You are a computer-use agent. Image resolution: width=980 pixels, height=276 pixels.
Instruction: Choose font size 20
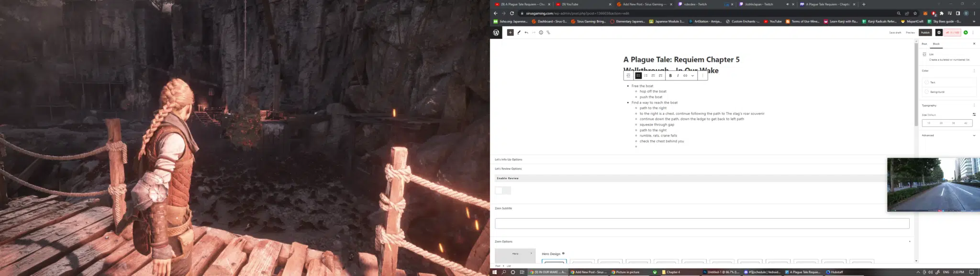941,123
